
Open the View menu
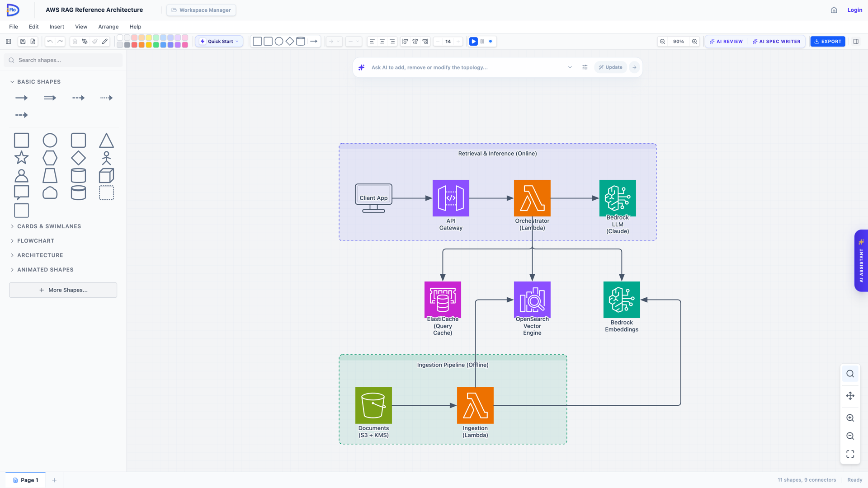pos(81,27)
